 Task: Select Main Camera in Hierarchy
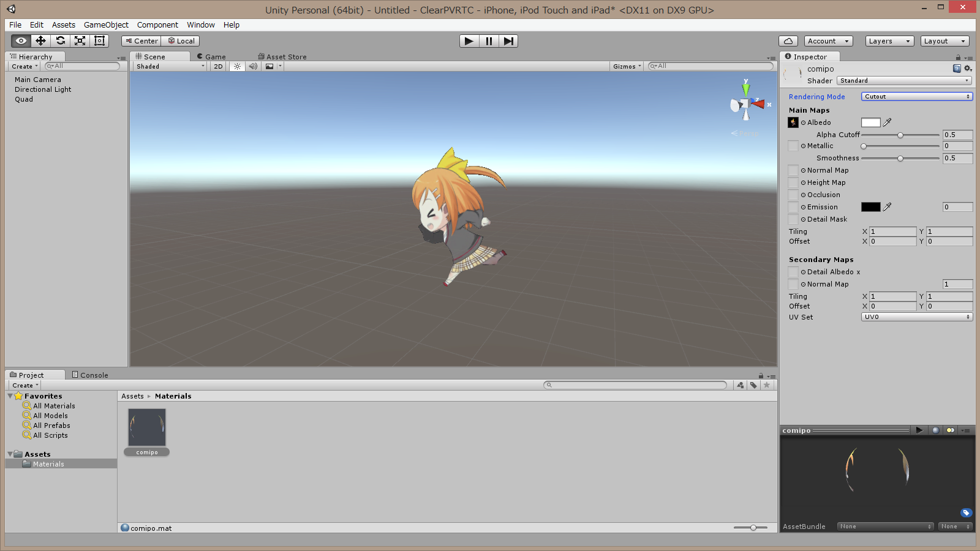(x=38, y=80)
